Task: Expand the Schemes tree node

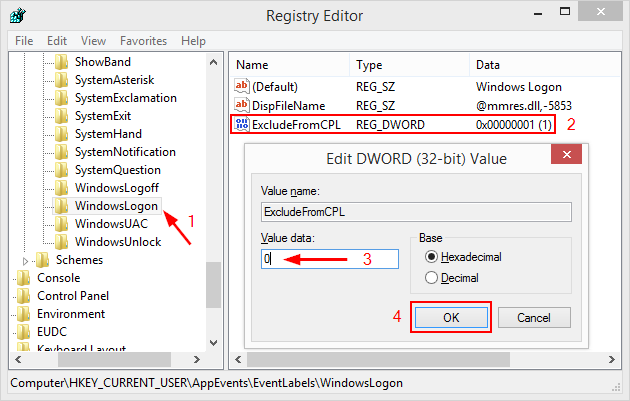Action: pos(26,260)
